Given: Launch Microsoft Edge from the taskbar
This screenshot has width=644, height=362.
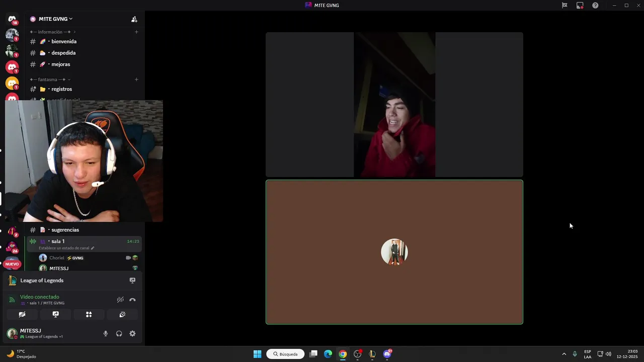Looking at the screenshot, I should point(328,354).
